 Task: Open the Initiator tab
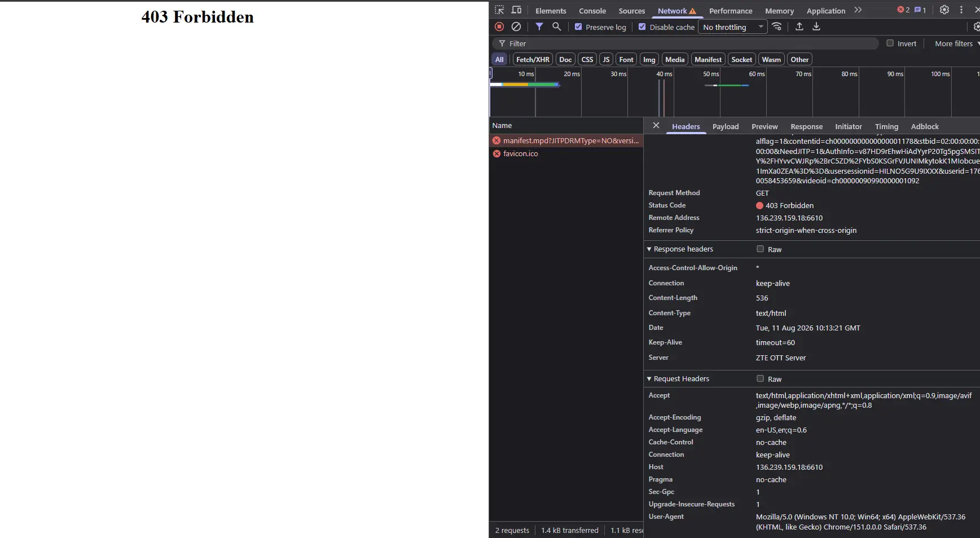[849, 126]
